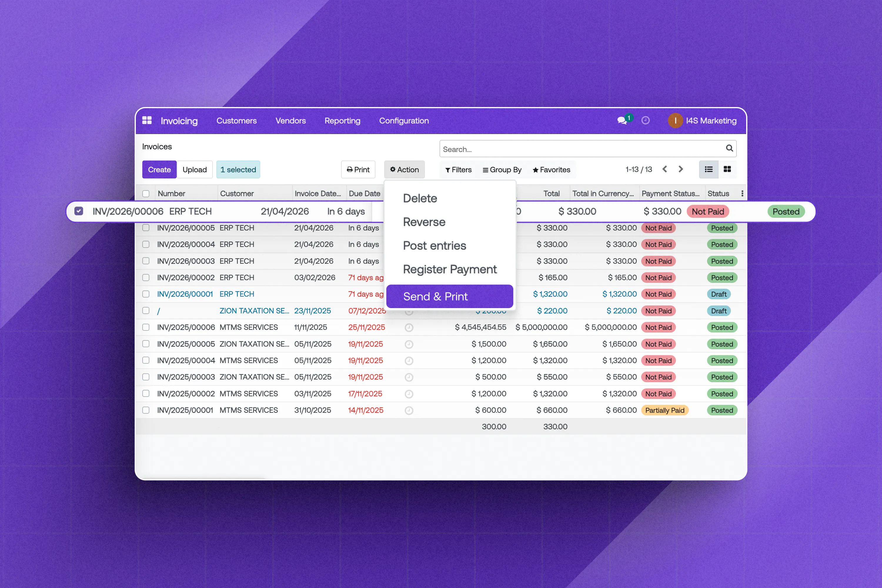Click the Invoicing app title
The width and height of the screenshot is (882, 588).
179,121
